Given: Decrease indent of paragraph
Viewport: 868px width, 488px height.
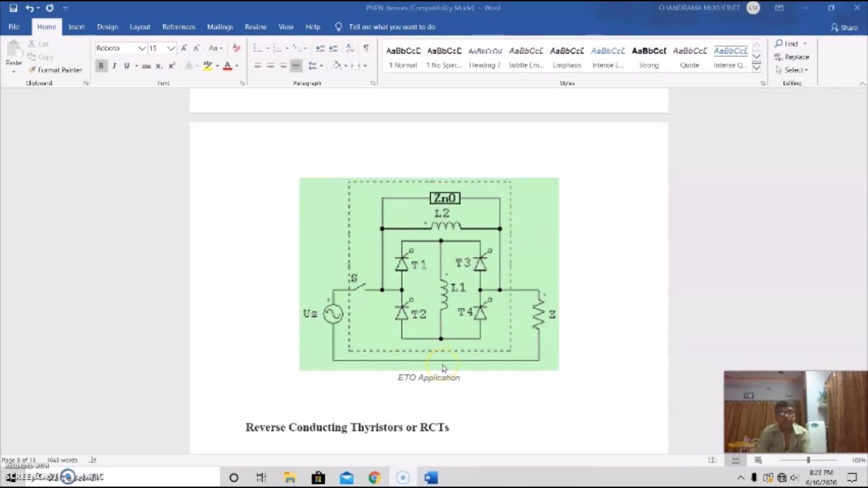Looking at the screenshot, I should pyautogui.click(x=320, y=48).
